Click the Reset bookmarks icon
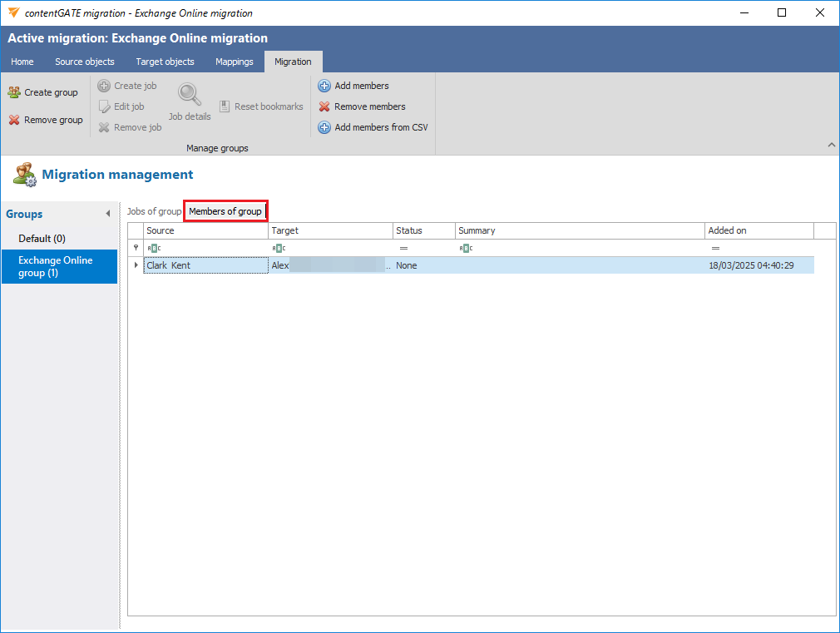 (225, 106)
